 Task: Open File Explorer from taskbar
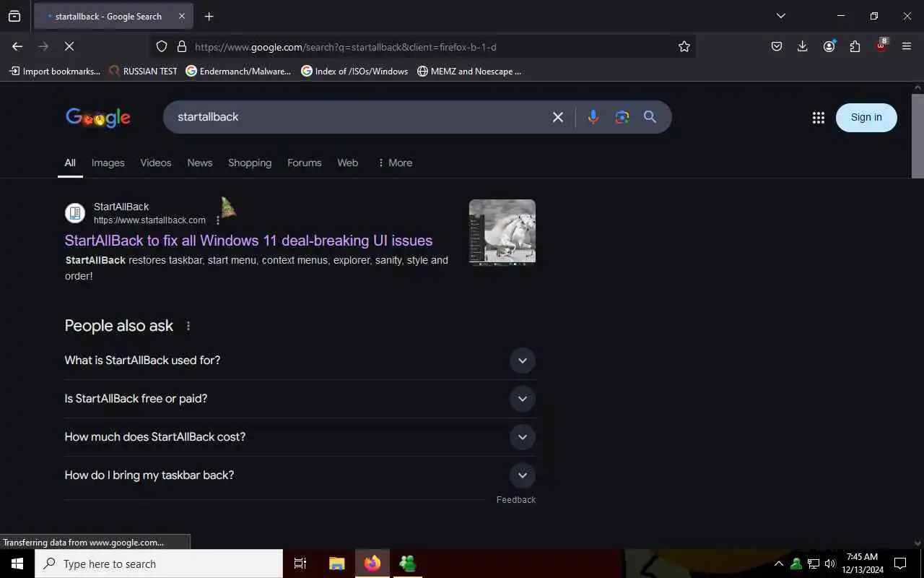(337, 564)
